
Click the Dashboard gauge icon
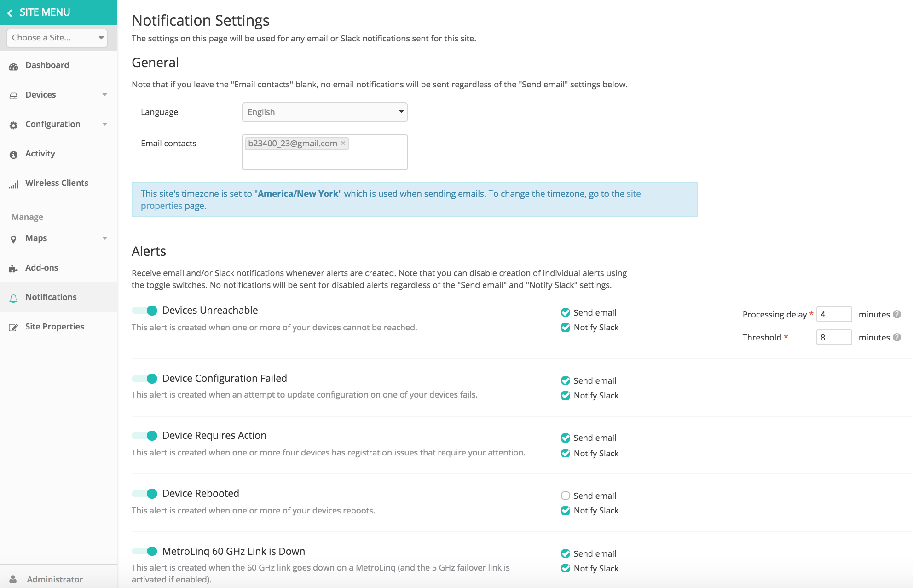(13, 66)
